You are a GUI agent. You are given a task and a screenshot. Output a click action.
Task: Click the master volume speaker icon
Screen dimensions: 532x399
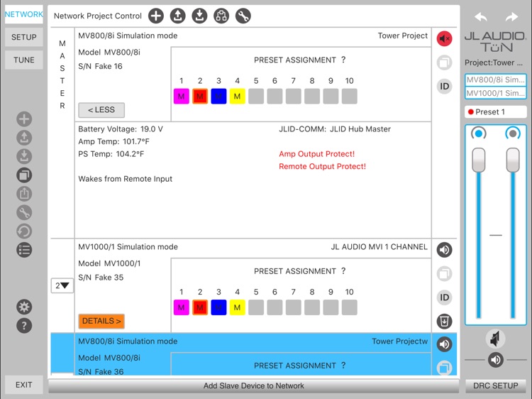tap(495, 360)
